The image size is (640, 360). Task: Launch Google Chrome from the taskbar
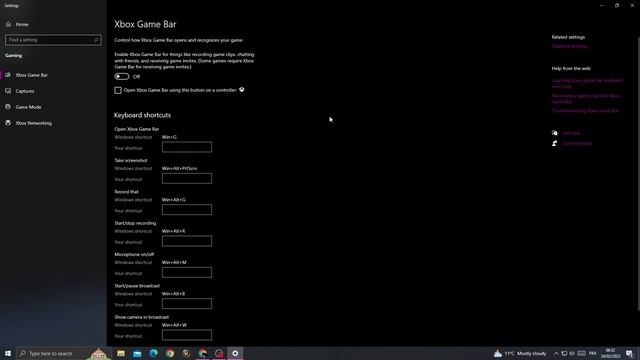170,353
